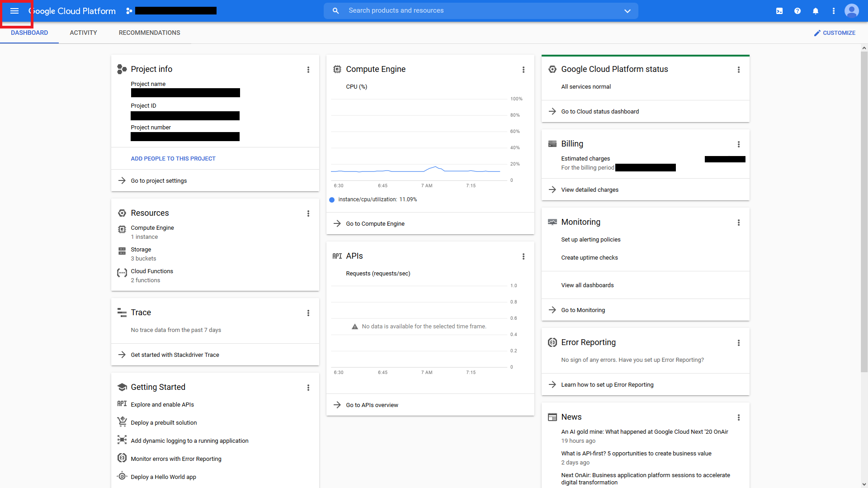Click the scrollbar down arrow
Viewport: 868px width, 488px height.
pyautogui.click(x=864, y=484)
